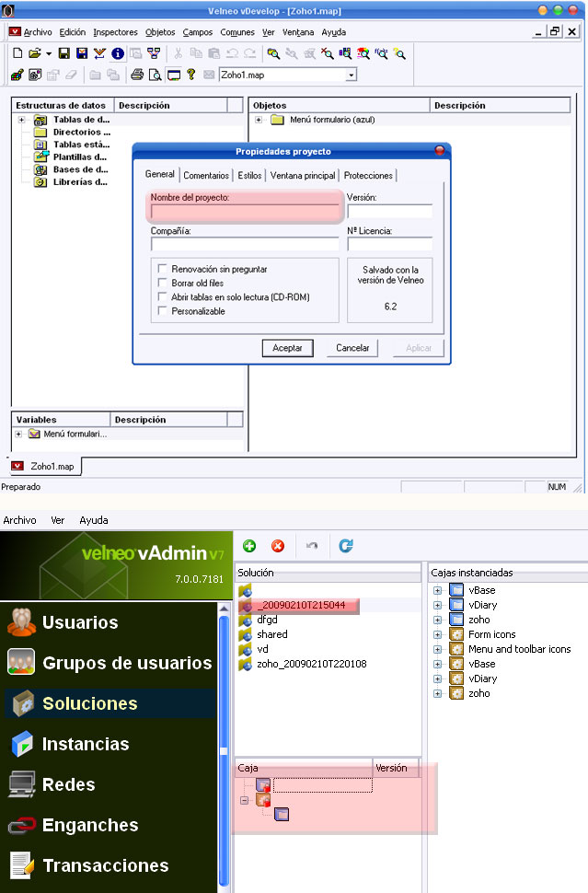
Task: Expand Form icons in Cajas instanciadas
Action: 437,634
